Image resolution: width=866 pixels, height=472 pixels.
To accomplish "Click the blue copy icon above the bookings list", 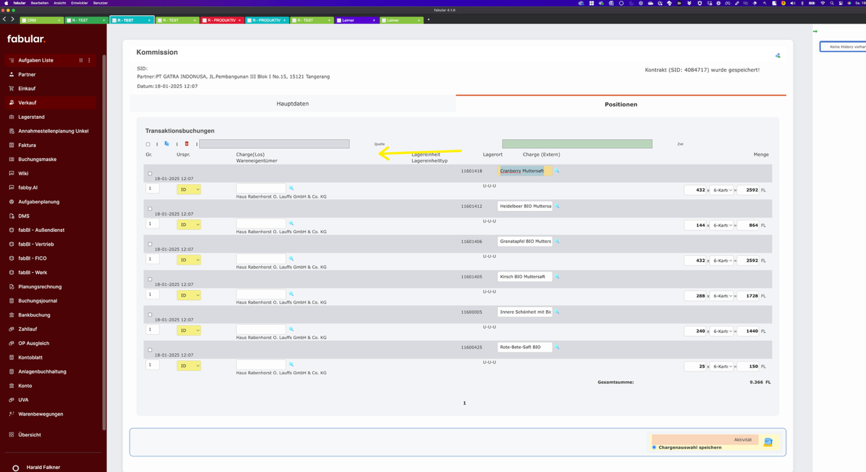I will (x=167, y=144).
